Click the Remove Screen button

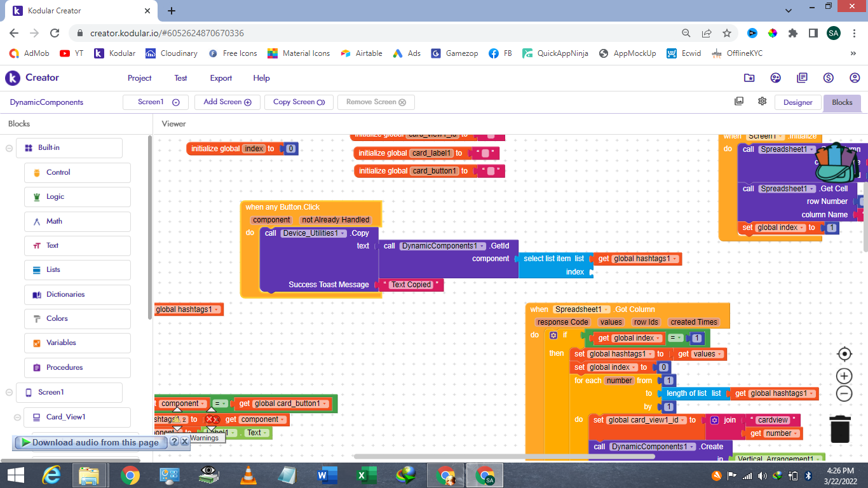point(376,102)
